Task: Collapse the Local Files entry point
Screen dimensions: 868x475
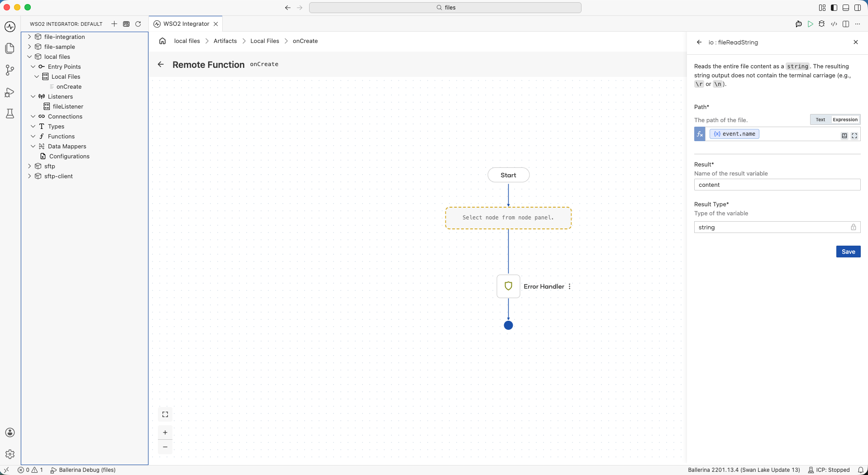Action: click(x=37, y=76)
